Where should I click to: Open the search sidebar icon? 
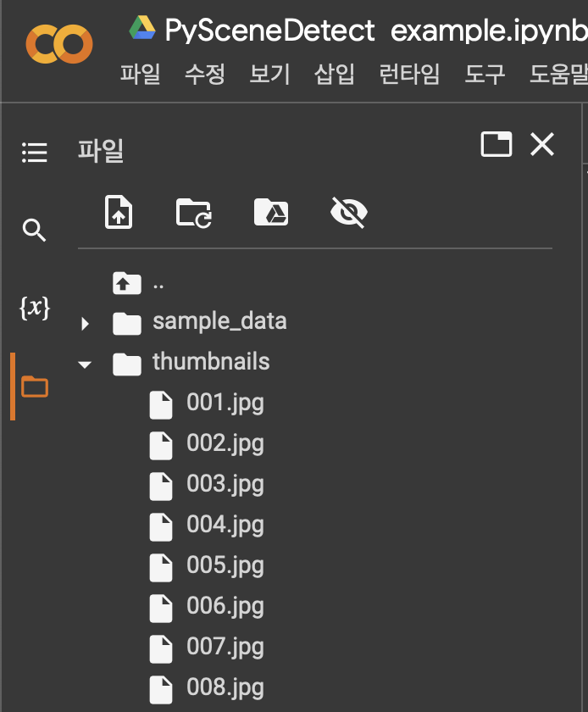tap(35, 230)
